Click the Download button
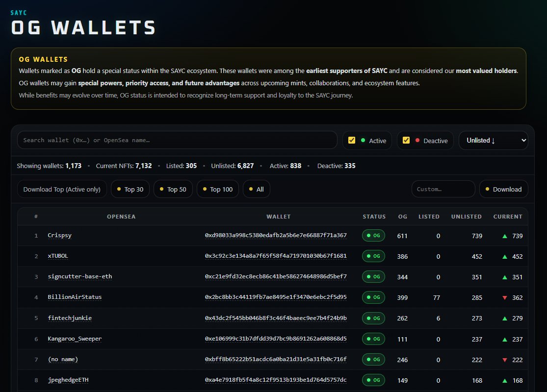Image resolution: width=547 pixels, height=392 pixels. click(504, 189)
